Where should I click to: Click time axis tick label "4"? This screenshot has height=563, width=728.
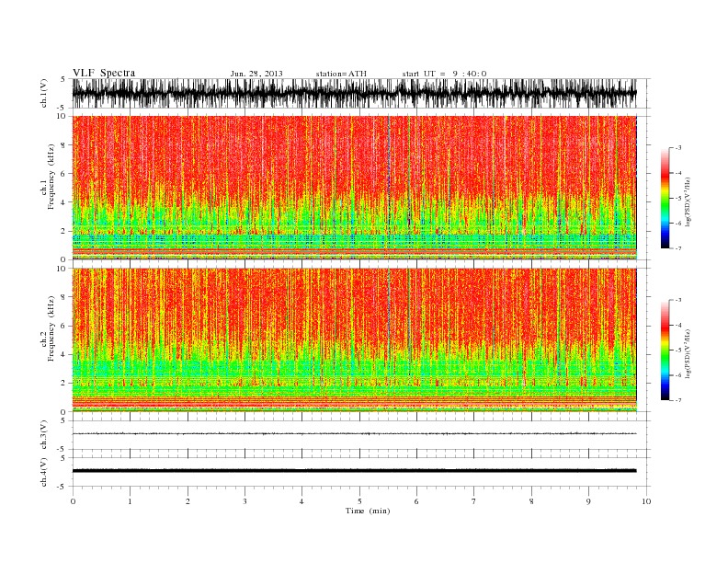tap(301, 501)
